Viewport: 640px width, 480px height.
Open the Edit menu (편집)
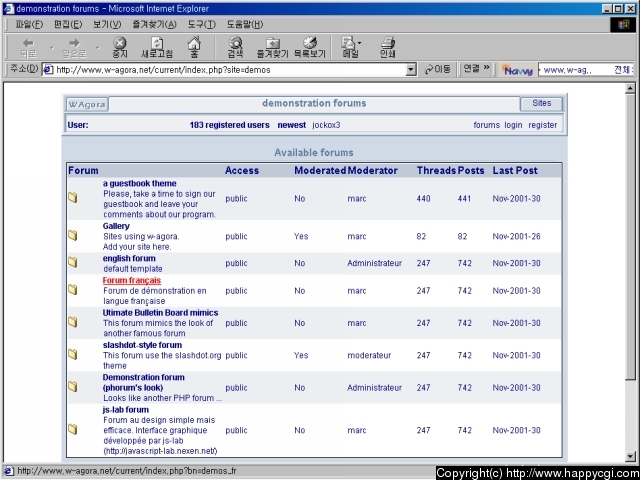pyautogui.click(x=68, y=24)
